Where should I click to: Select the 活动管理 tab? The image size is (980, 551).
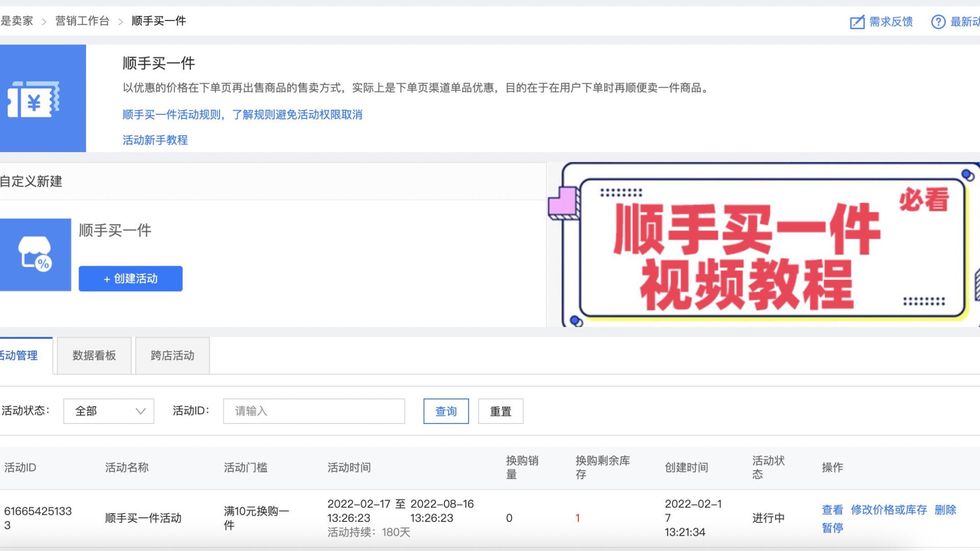[19, 356]
